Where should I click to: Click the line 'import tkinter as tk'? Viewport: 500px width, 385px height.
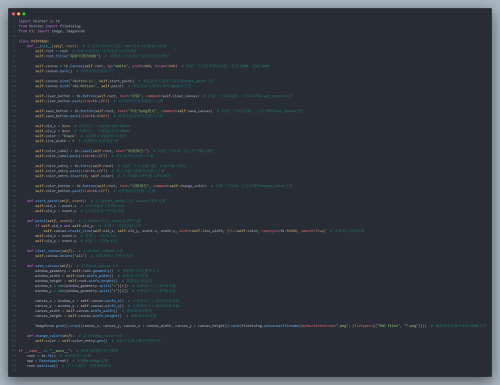[39, 21]
